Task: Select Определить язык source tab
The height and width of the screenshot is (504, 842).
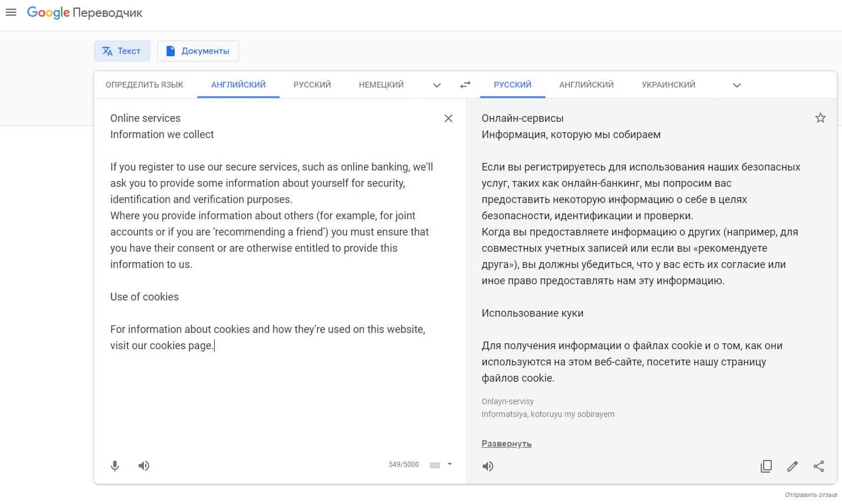Action: point(144,85)
